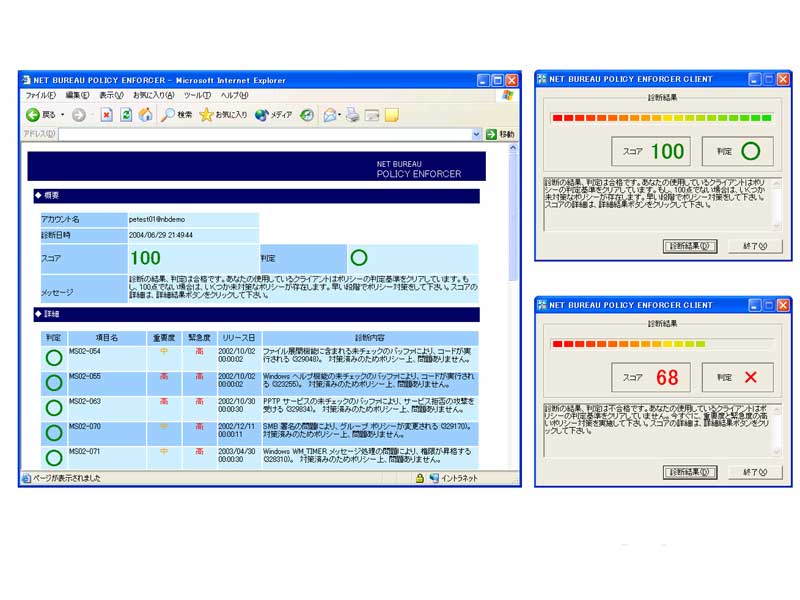
Task: Click the 緊急度 column header
Action: [x=199, y=338]
